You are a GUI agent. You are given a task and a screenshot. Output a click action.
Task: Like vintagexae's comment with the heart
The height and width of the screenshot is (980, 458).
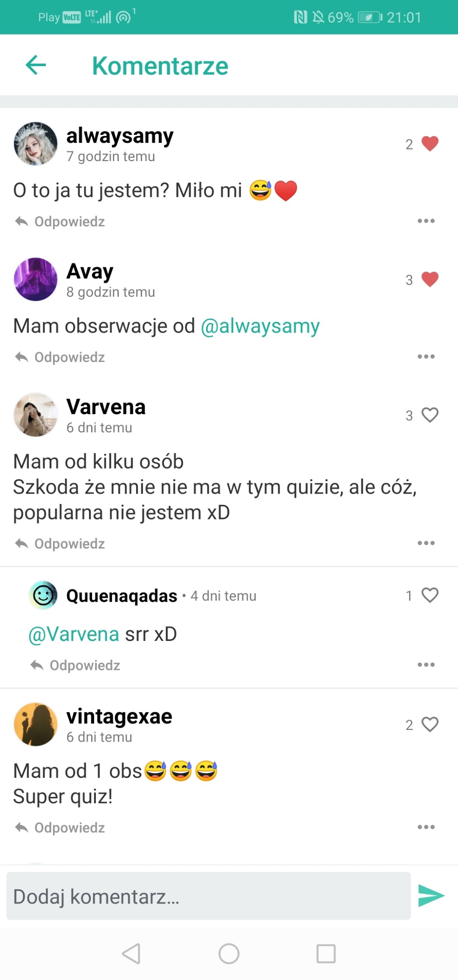click(x=430, y=724)
